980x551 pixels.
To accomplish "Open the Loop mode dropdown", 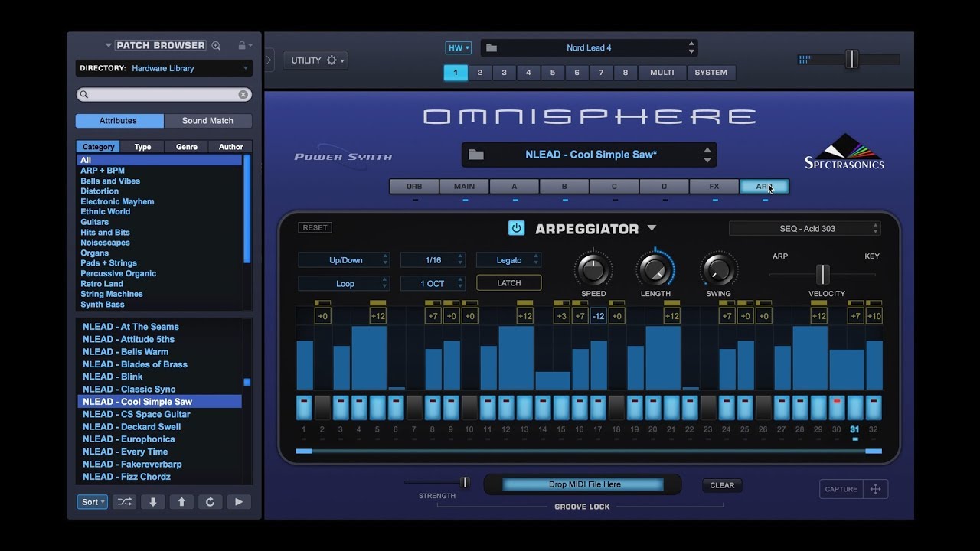I will 344,283.
